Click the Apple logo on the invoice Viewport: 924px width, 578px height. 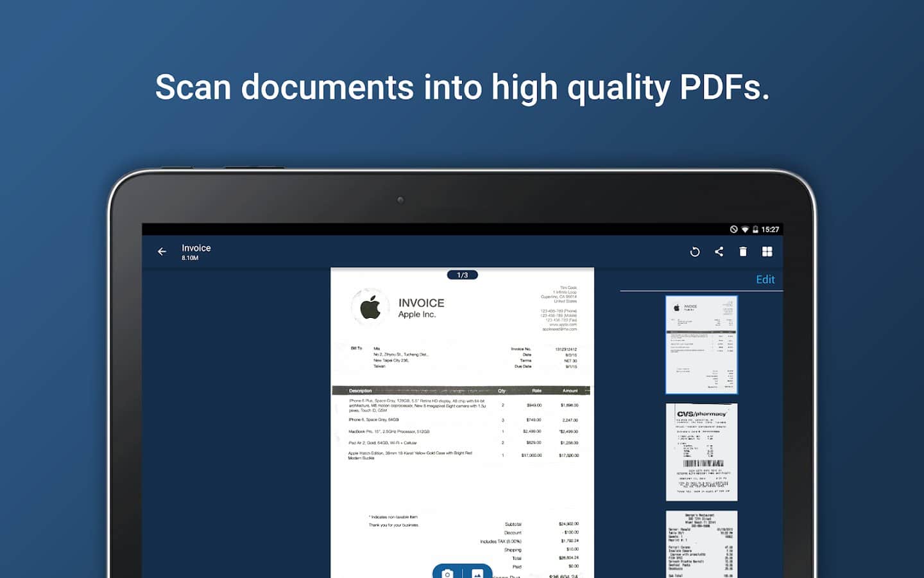[x=370, y=308]
